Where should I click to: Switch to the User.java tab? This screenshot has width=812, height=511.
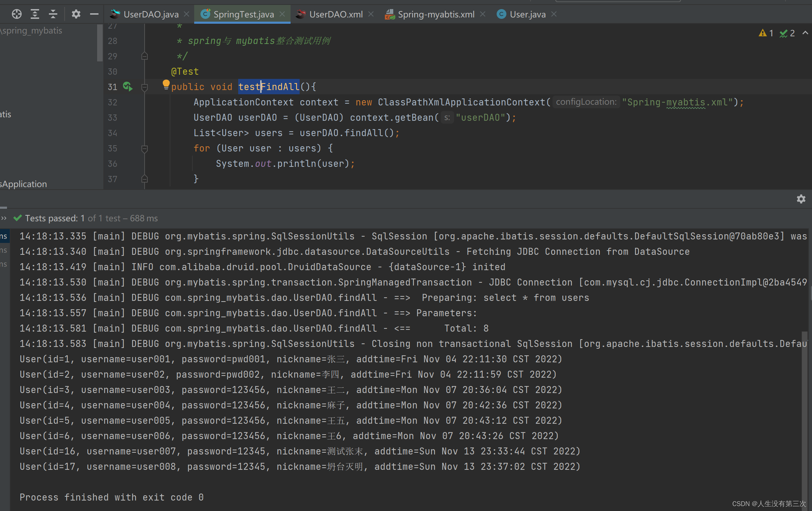click(x=527, y=14)
